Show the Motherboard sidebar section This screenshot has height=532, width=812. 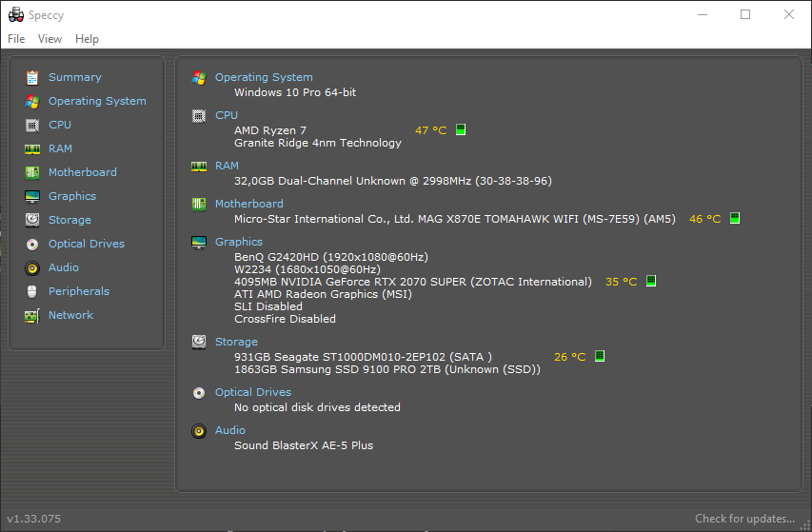coord(82,172)
